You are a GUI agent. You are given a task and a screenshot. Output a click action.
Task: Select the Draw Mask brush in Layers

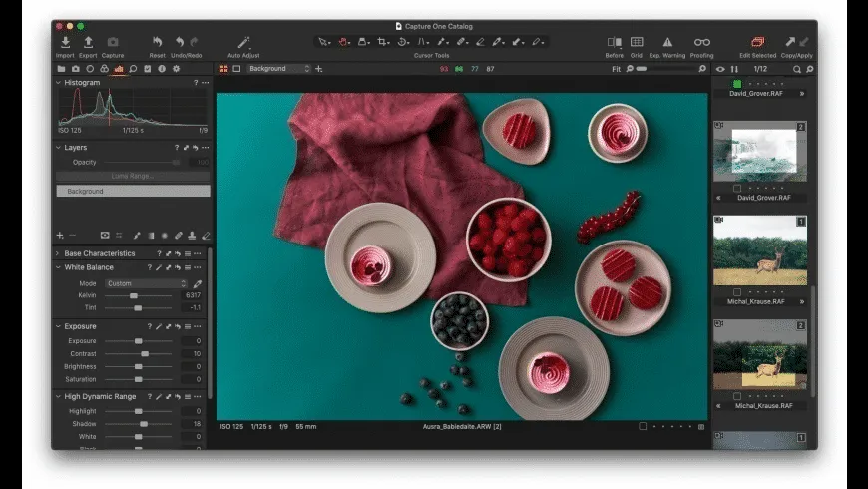point(136,236)
